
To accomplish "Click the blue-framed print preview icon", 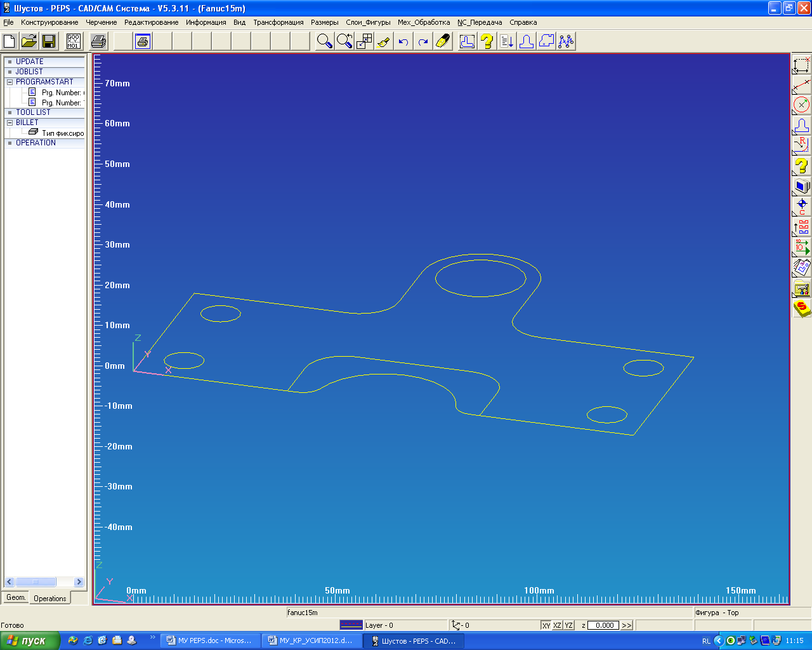I will point(143,41).
